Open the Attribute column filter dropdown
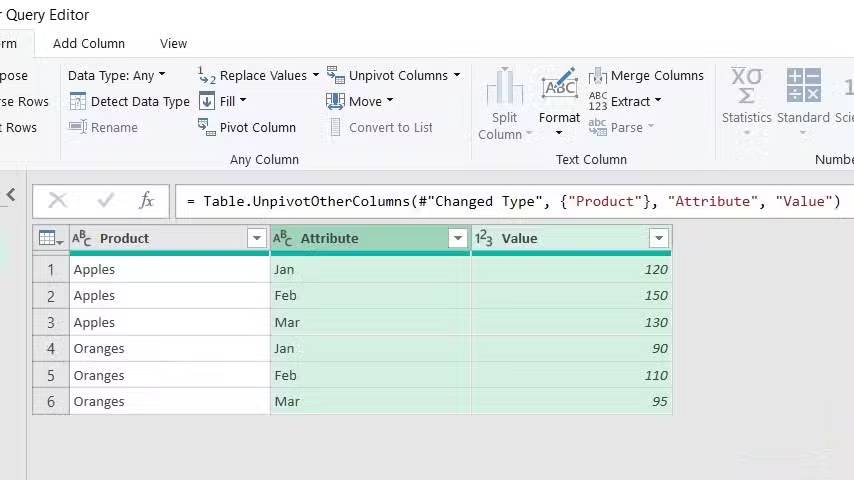Viewport: 854px width, 480px height. point(457,239)
